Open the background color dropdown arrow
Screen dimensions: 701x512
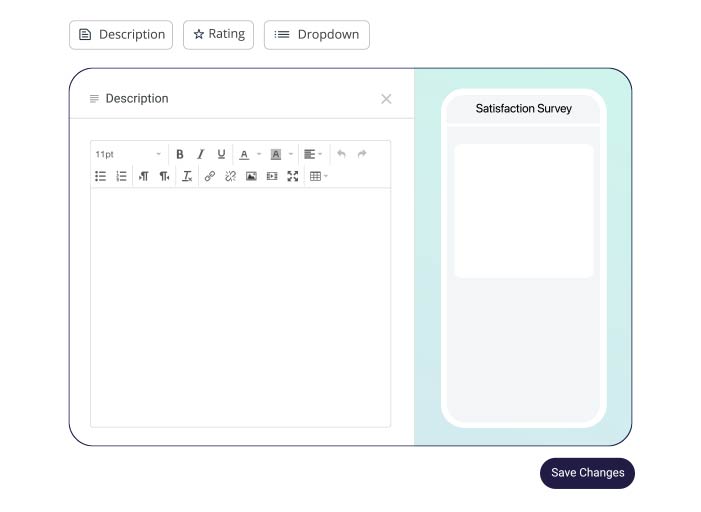(x=291, y=154)
